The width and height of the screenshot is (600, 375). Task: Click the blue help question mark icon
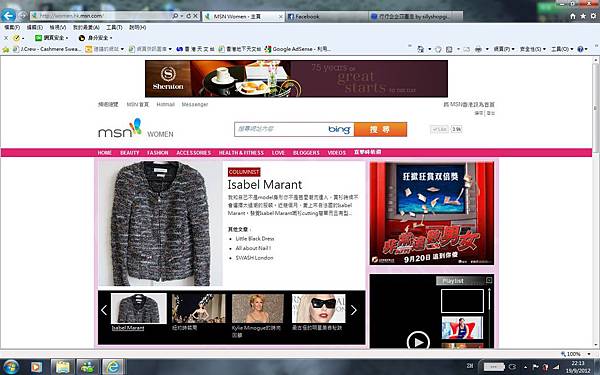(580, 49)
